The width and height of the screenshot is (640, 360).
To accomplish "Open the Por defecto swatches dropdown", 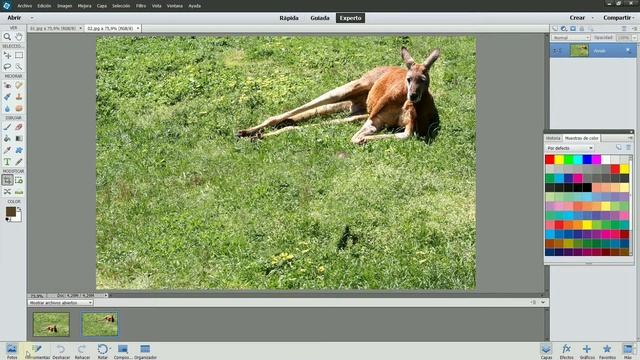I will 569,148.
